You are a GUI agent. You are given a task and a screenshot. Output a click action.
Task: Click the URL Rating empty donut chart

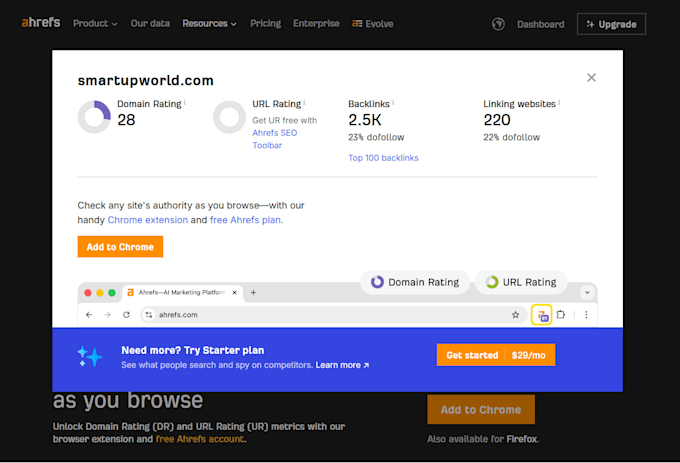click(x=229, y=117)
